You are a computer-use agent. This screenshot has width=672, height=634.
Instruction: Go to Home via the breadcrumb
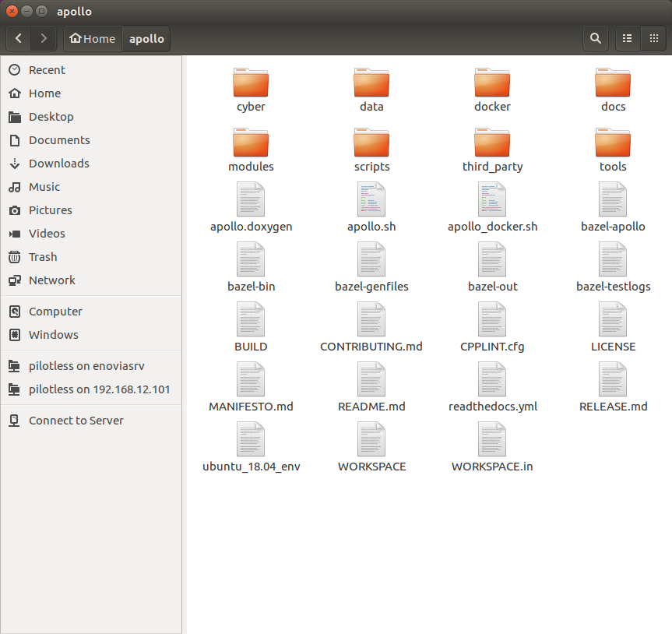click(92, 37)
